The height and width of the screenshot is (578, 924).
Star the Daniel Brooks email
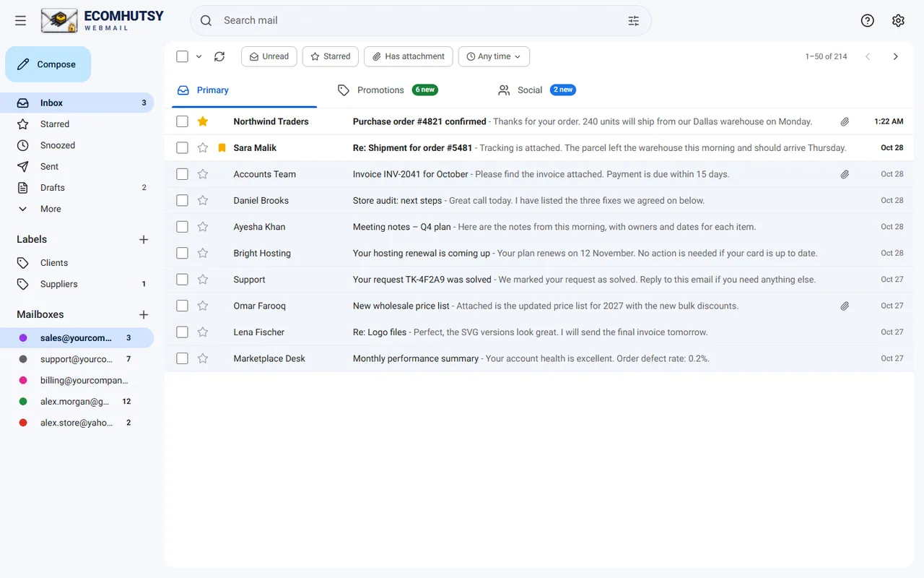pyautogui.click(x=203, y=200)
